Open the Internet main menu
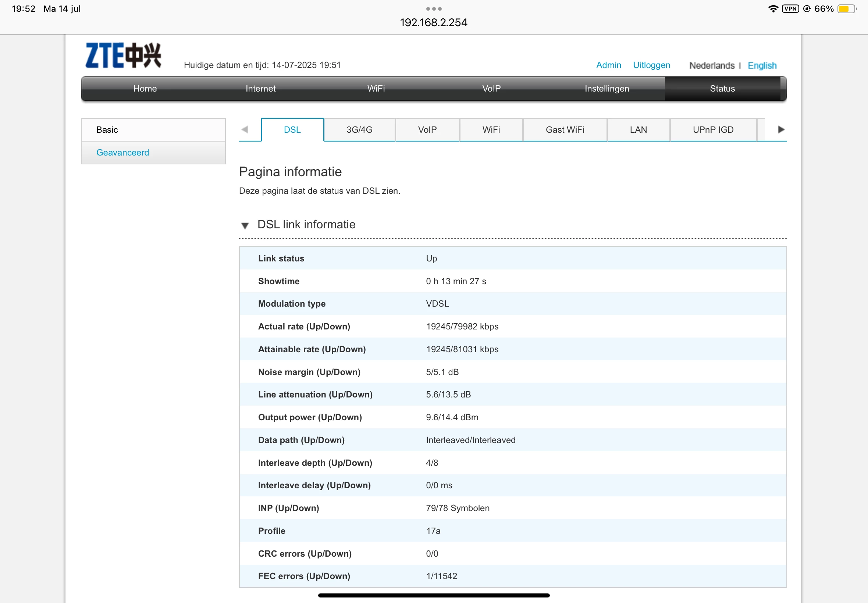868x603 pixels. point(260,89)
